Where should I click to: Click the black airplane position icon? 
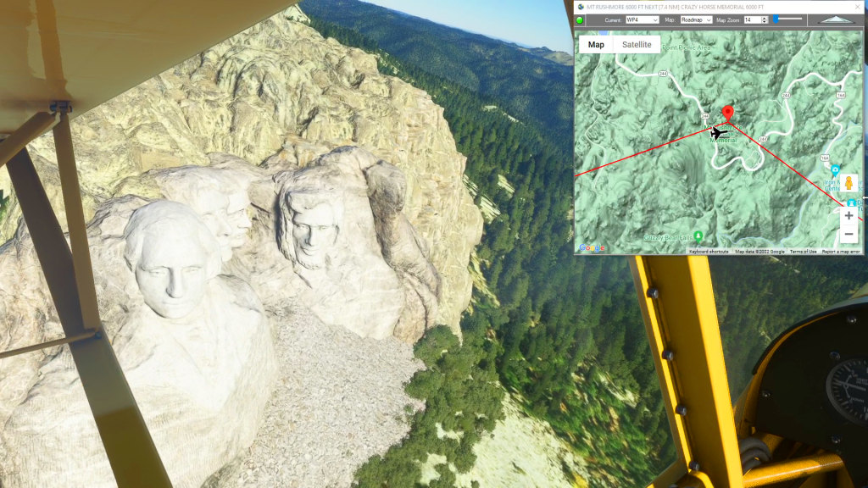point(717,133)
